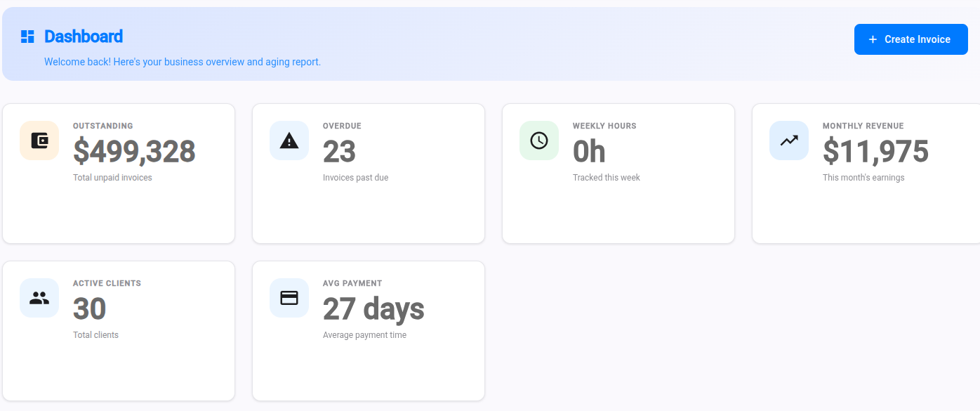Click the trending-up arrow icon on Monthly Revenue

789,141
